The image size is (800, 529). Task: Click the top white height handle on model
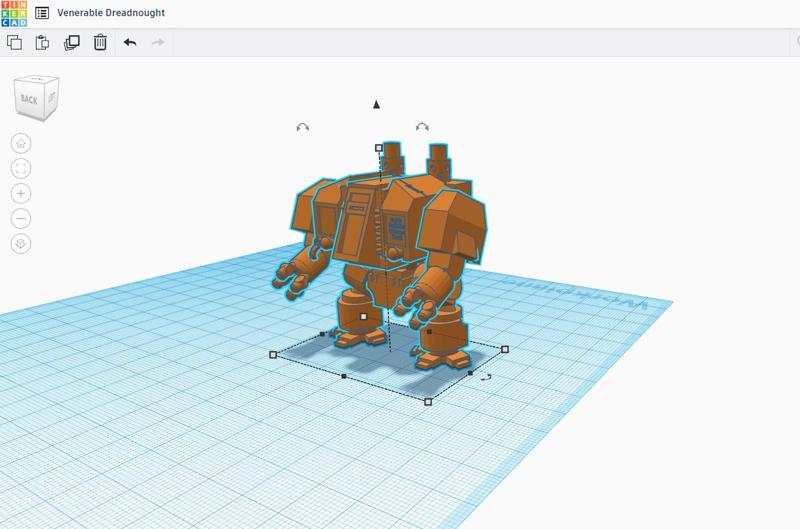(x=378, y=148)
